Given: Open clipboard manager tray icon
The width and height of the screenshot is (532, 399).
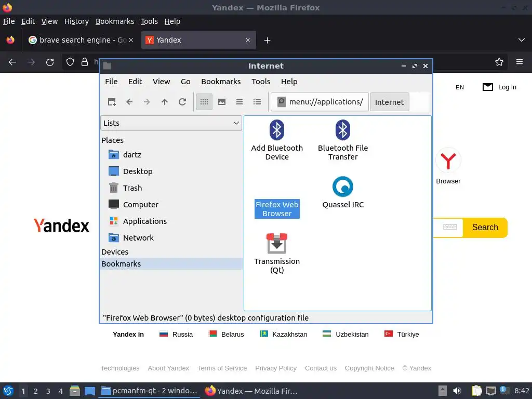Looking at the screenshot, I should [x=476, y=391].
